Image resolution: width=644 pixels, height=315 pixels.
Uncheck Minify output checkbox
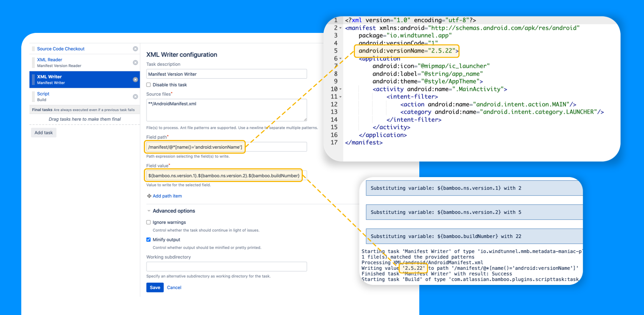[148, 240]
